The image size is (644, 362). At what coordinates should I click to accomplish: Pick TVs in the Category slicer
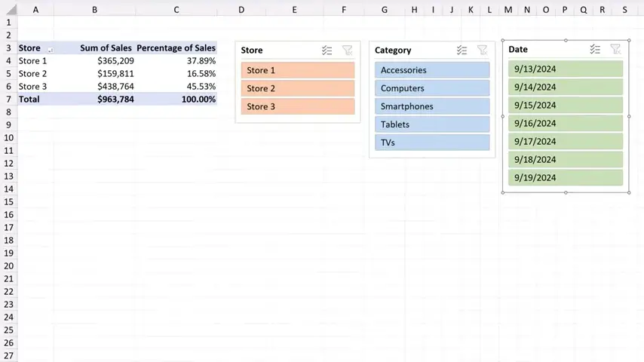[432, 143]
